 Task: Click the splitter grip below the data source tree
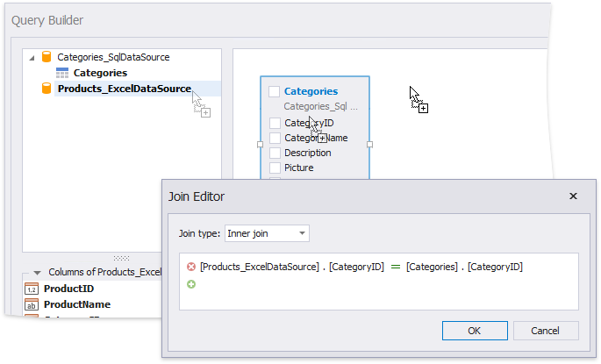pyautogui.click(x=122, y=258)
